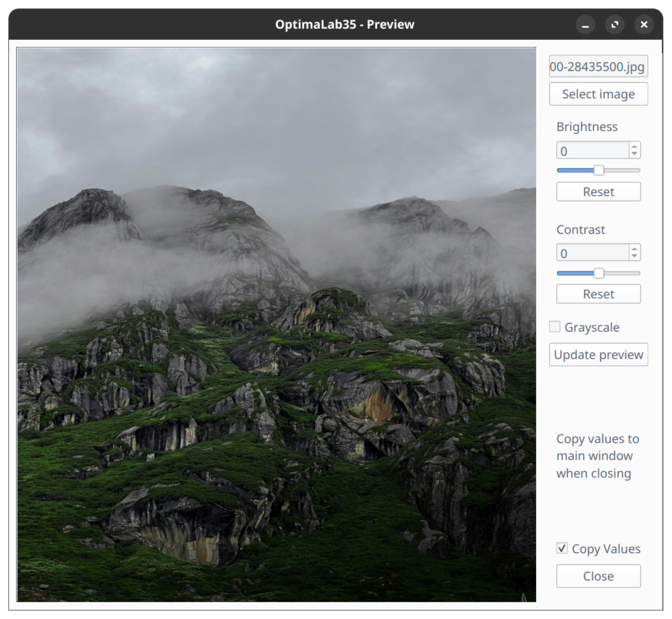Image resolution: width=672 pixels, height=619 pixels.
Task: Enable the Grayscale checkbox
Action: 555,327
